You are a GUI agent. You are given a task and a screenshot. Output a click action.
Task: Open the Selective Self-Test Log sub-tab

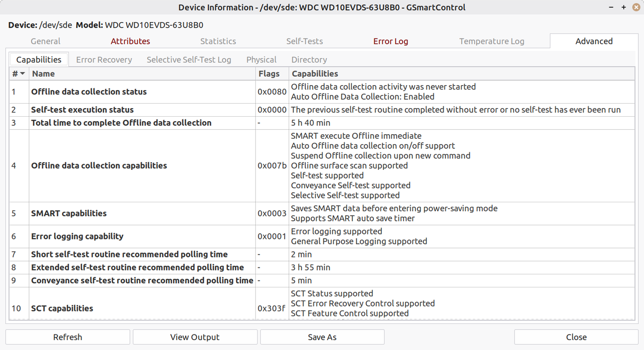(189, 60)
